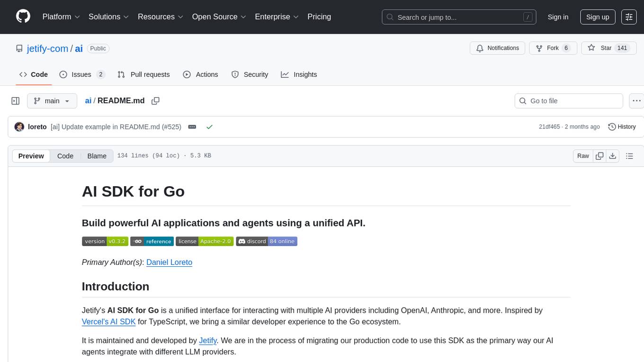This screenshot has height=362, width=644.
Task: Click the Go reference badge
Action: coord(152,241)
